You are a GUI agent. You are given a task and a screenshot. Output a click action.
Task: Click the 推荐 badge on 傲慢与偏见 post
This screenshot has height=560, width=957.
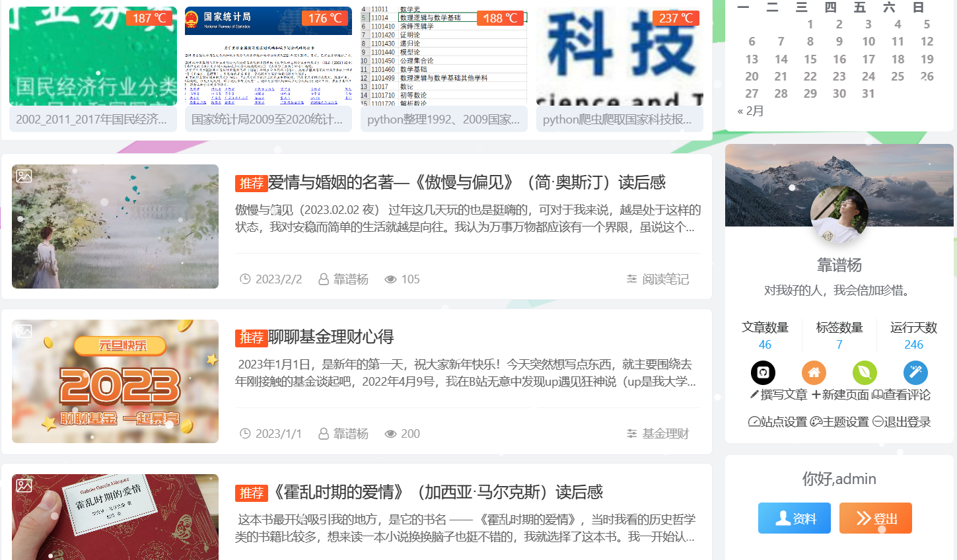(x=251, y=183)
